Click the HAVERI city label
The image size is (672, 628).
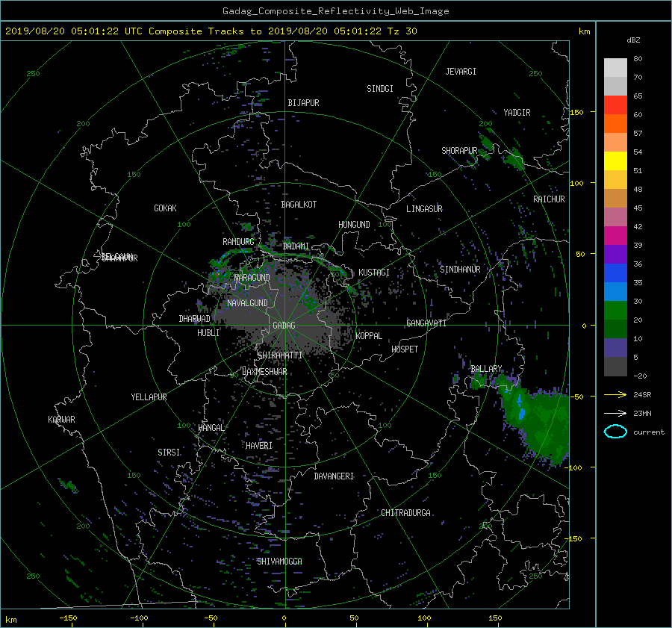[259, 446]
